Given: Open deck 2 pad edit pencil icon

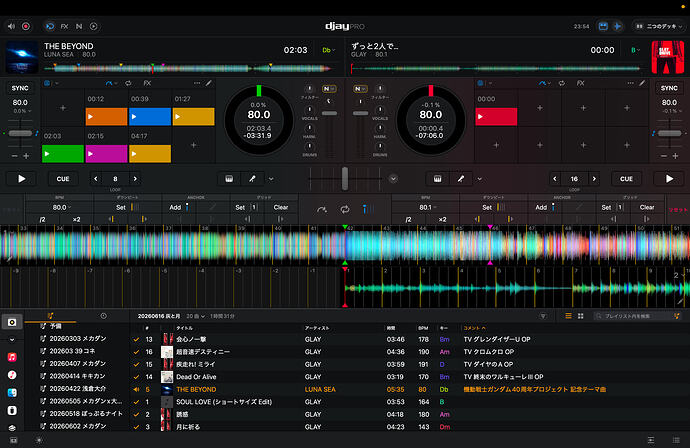Looking at the screenshot, I should click(642, 83).
